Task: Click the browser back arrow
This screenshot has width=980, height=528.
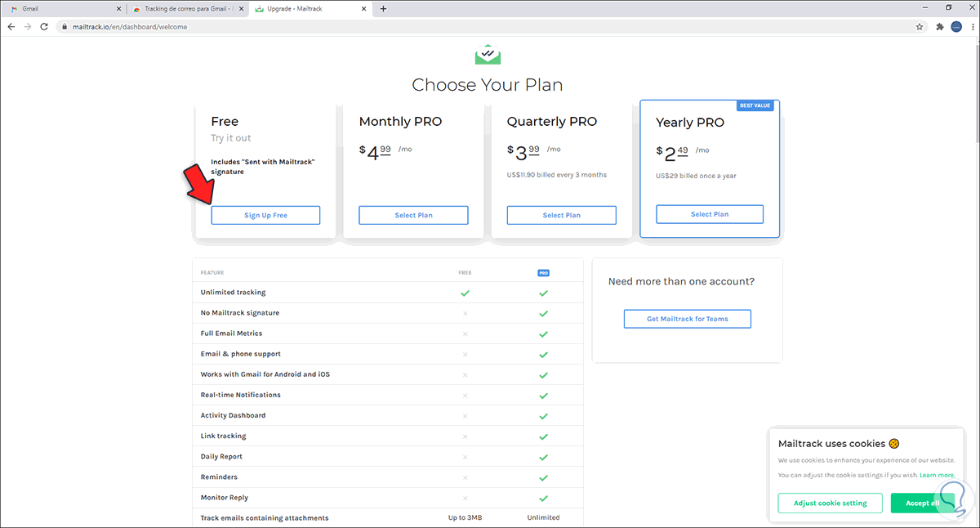Action: [x=11, y=26]
